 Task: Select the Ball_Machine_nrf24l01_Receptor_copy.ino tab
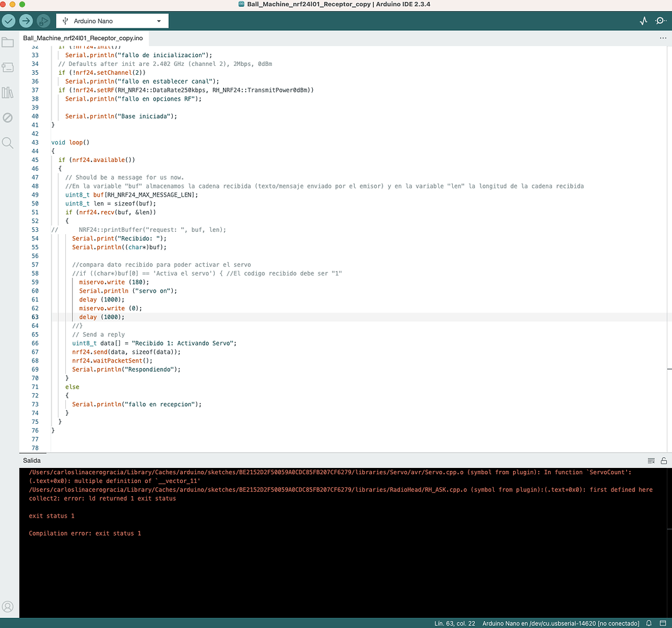pos(82,38)
